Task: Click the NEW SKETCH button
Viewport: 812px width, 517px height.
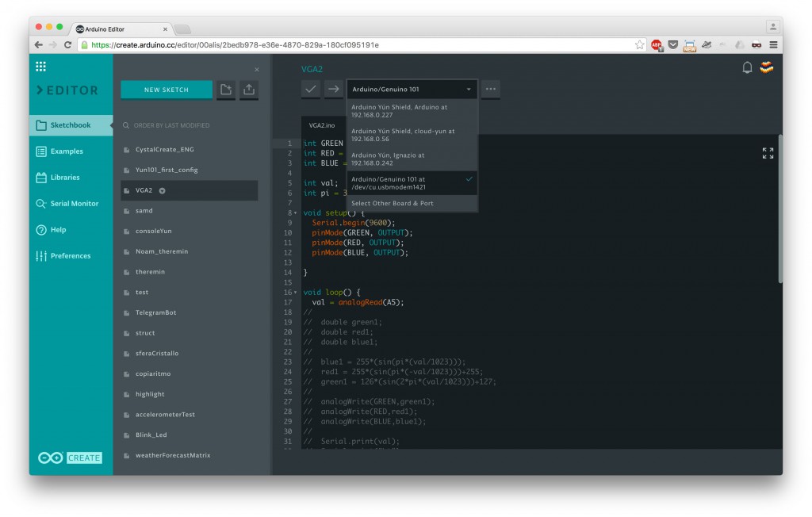Action: click(166, 90)
